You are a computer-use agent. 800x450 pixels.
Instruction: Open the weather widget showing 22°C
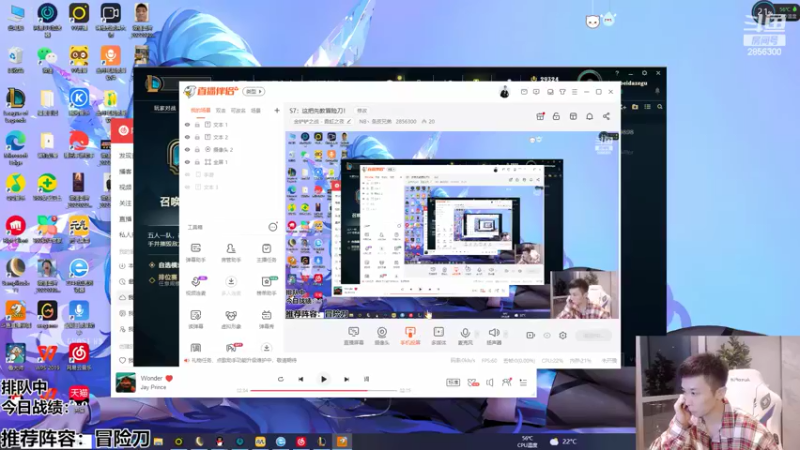pos(564,441)
